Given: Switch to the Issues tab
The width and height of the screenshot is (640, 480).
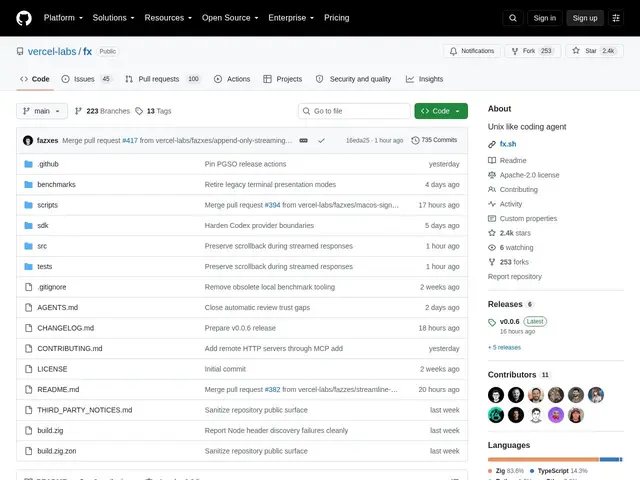Looking at the screenshot, I should click(x=86, y=79).
